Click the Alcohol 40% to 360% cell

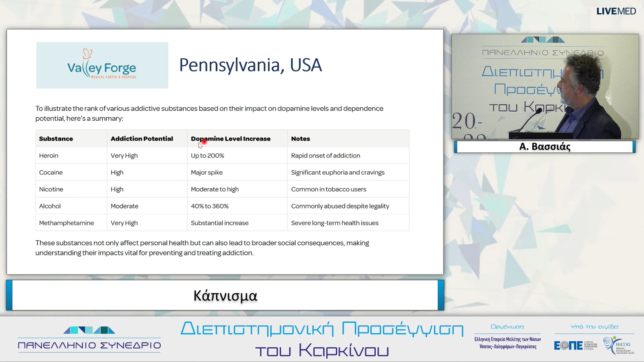coord(210,206)
